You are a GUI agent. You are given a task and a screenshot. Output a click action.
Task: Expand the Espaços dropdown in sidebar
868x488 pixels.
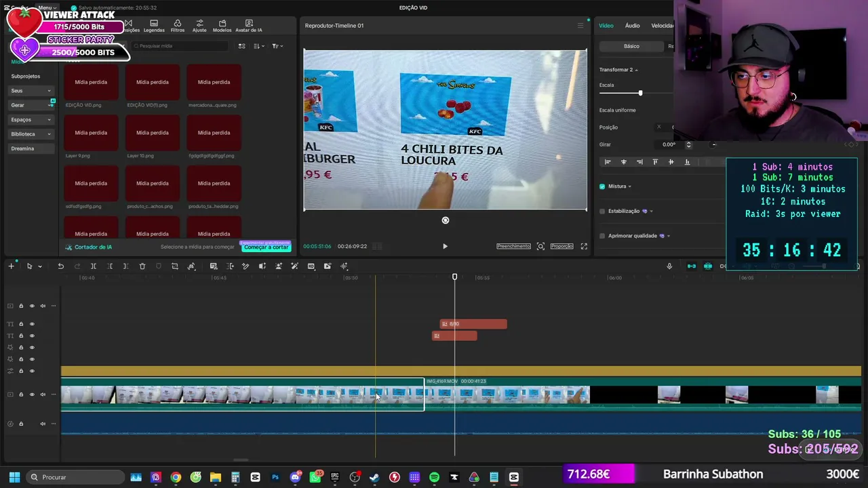(49, 120)
